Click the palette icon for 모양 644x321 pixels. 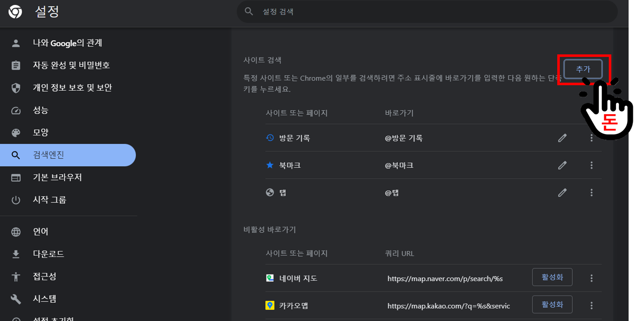click(16, 133)
